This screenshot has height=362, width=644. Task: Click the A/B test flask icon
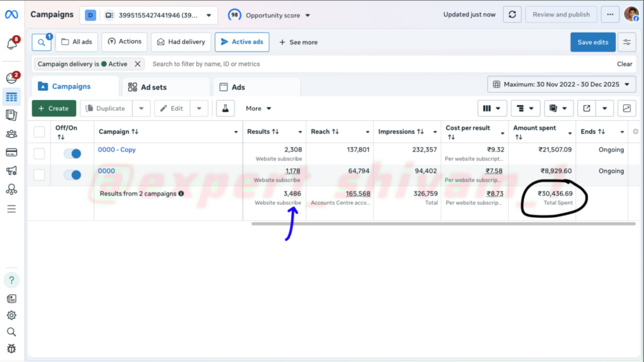click(225, 108)
